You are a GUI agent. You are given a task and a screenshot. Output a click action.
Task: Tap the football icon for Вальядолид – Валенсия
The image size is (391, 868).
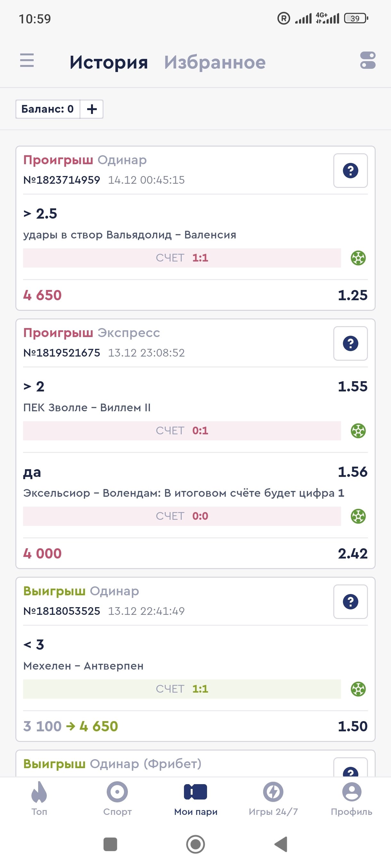pos(358,258)
